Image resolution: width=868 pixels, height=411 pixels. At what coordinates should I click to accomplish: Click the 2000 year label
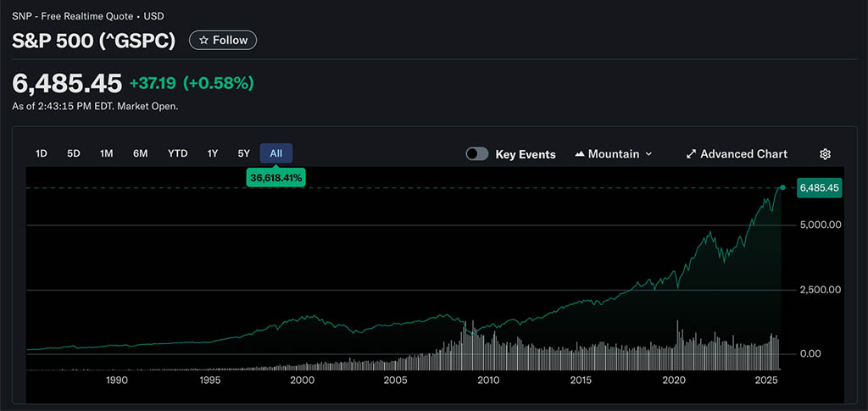303,380
